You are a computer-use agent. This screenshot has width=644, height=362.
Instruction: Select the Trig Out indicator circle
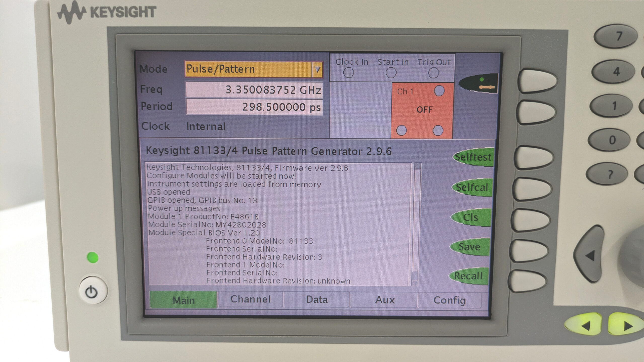(x=433, y=73)
